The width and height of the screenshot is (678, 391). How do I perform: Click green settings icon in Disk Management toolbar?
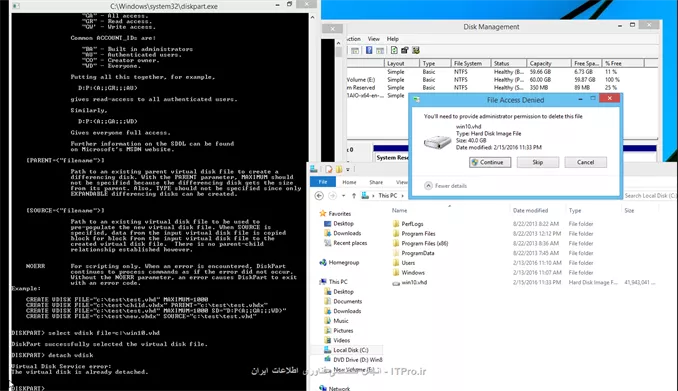416,50
